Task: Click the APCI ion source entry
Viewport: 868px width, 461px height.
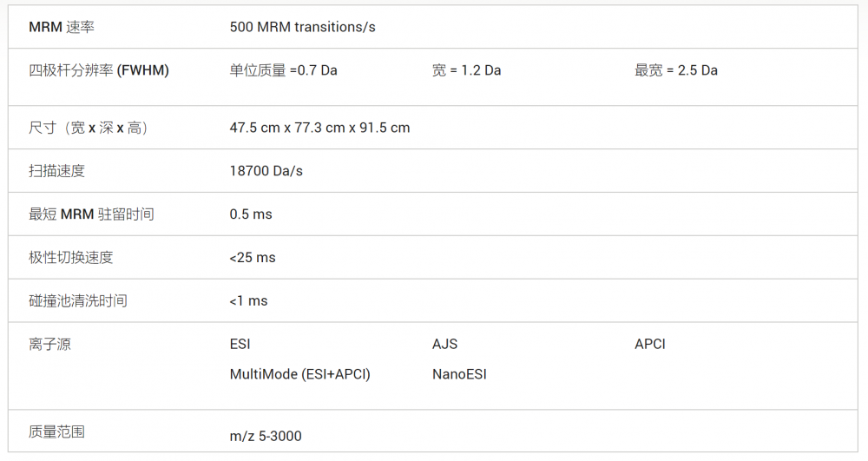Action: click(x=650, y=344)
